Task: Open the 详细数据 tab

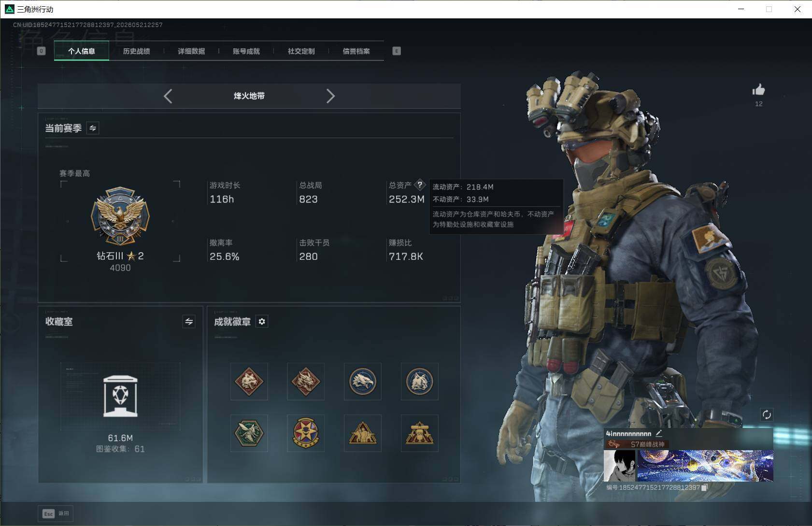Action: (x=191, y=51)
